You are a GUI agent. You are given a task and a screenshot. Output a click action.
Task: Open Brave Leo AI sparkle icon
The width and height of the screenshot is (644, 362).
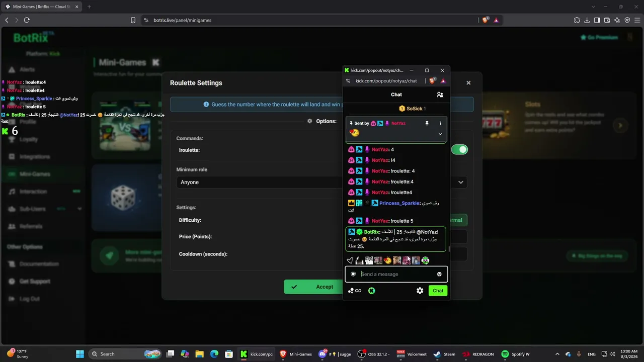(x=617, y=20)
